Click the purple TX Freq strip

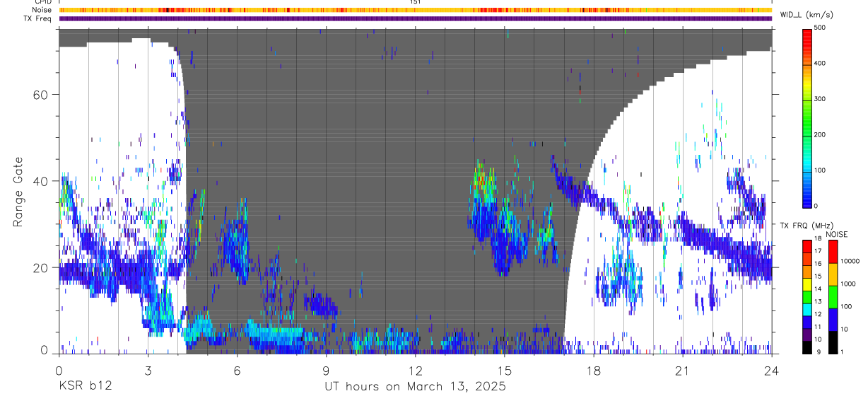coord(415,18)
